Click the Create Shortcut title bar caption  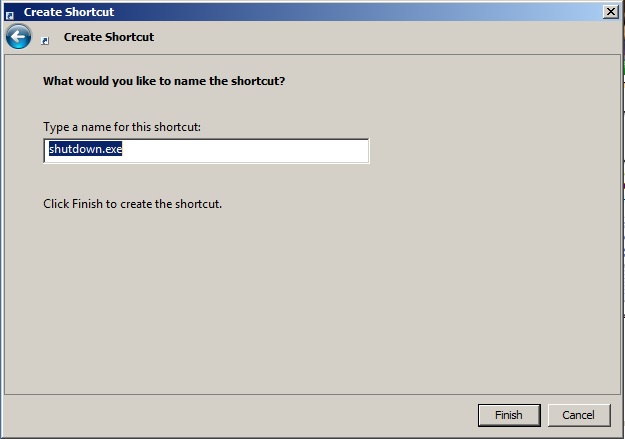coord(69,12)
